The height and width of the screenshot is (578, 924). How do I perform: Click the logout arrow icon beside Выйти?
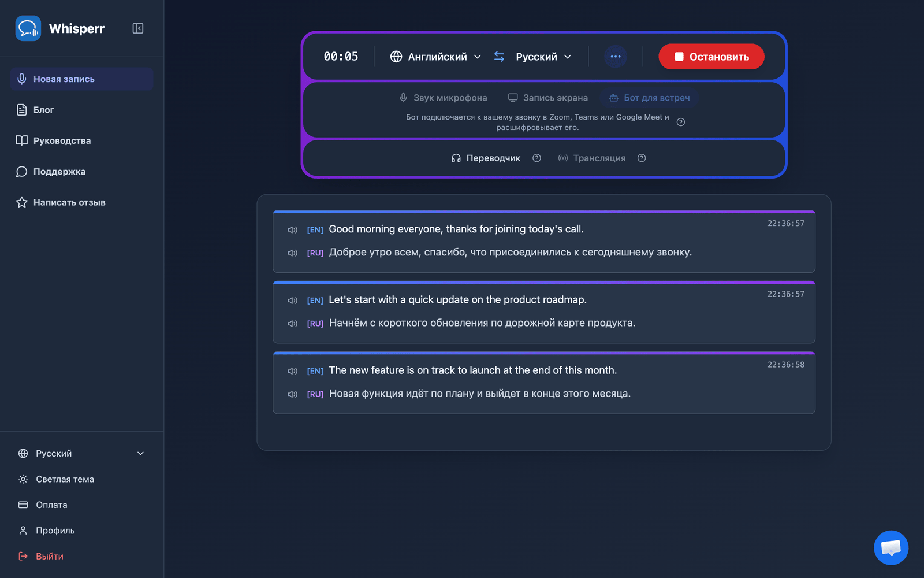pyautogui.click(x=23, y=556)
